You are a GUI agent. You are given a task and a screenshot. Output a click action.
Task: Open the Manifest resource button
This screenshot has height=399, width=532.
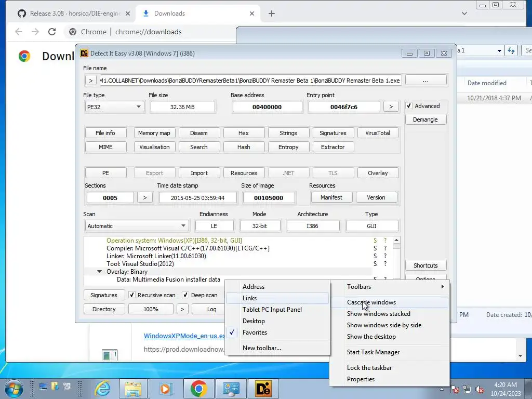(x=331, y=197)
